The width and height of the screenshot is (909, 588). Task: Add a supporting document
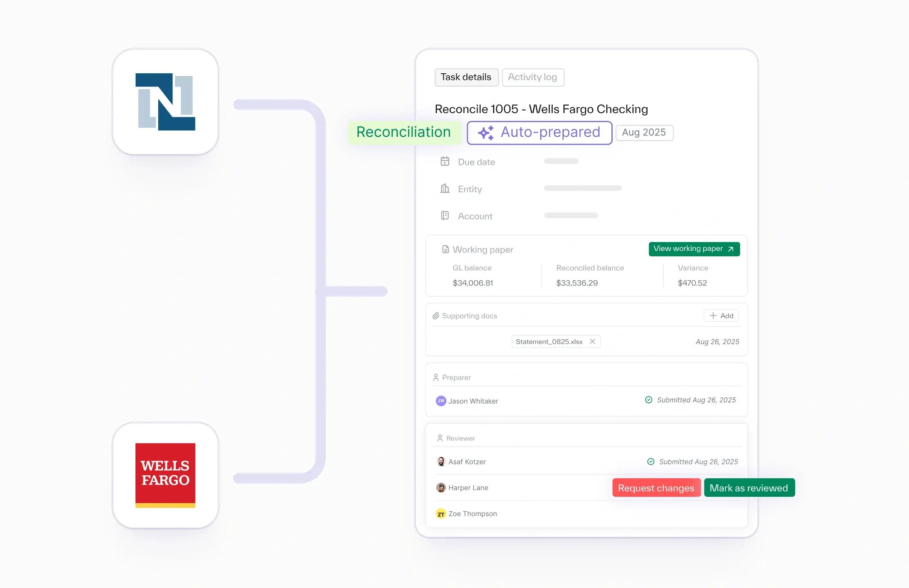pyautogui.click(x=721, y=316)
